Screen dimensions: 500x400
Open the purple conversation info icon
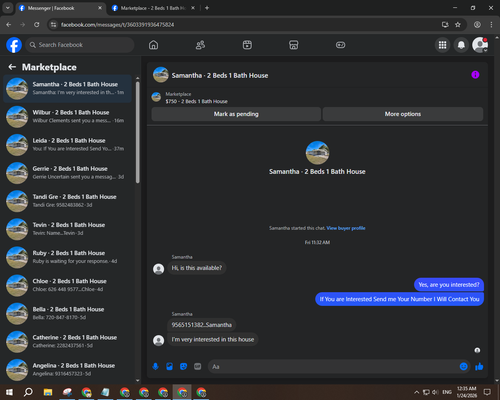click(475, 75)
